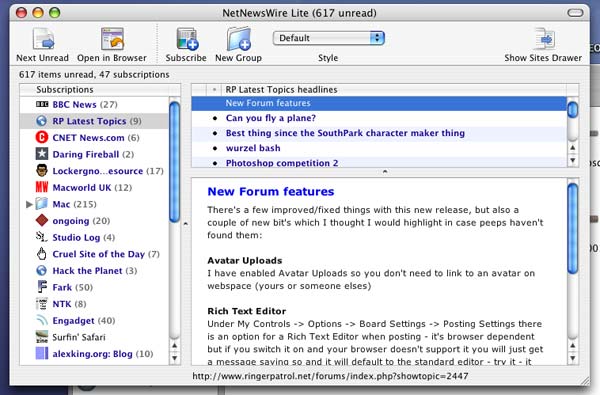Select the RP Latest Topics (9) subscription
600x395 pixels.
(94, 121)
